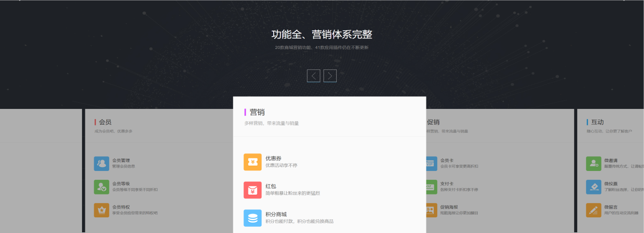Click the 促销海报 poster icon
Viewport: 644px width, 233px height.
pos(431,211)
